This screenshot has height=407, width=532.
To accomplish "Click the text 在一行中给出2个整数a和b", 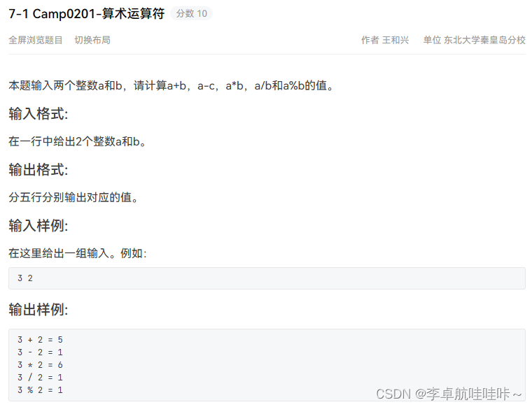I will click(78, 141).
